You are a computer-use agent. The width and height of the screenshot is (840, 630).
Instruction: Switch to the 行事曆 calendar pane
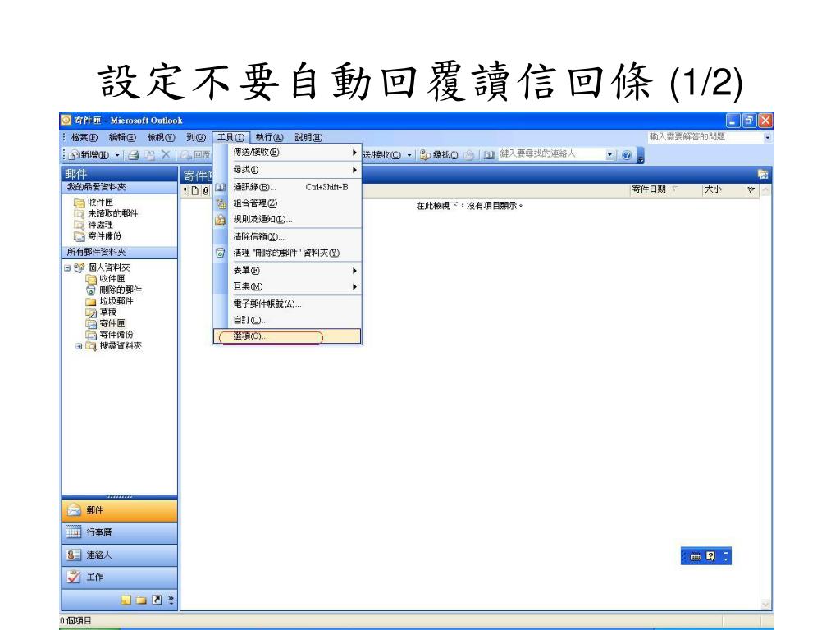[x=120, y=532]
